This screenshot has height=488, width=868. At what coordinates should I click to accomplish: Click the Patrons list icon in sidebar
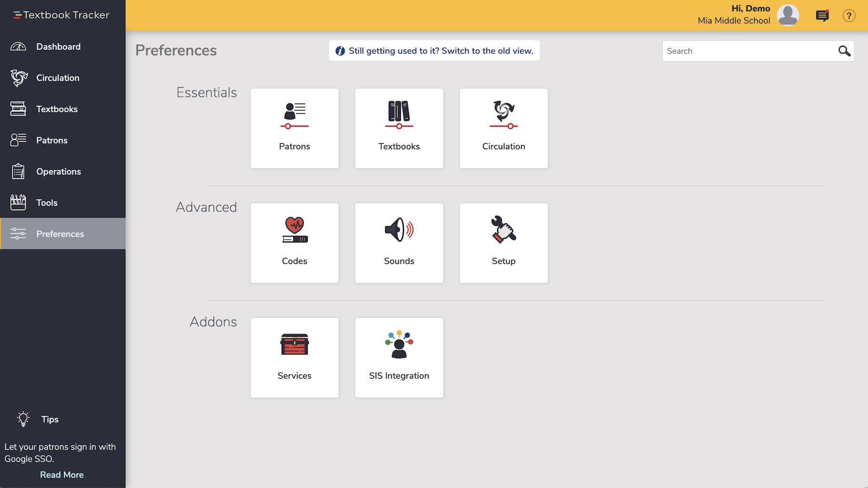(18, 140)
